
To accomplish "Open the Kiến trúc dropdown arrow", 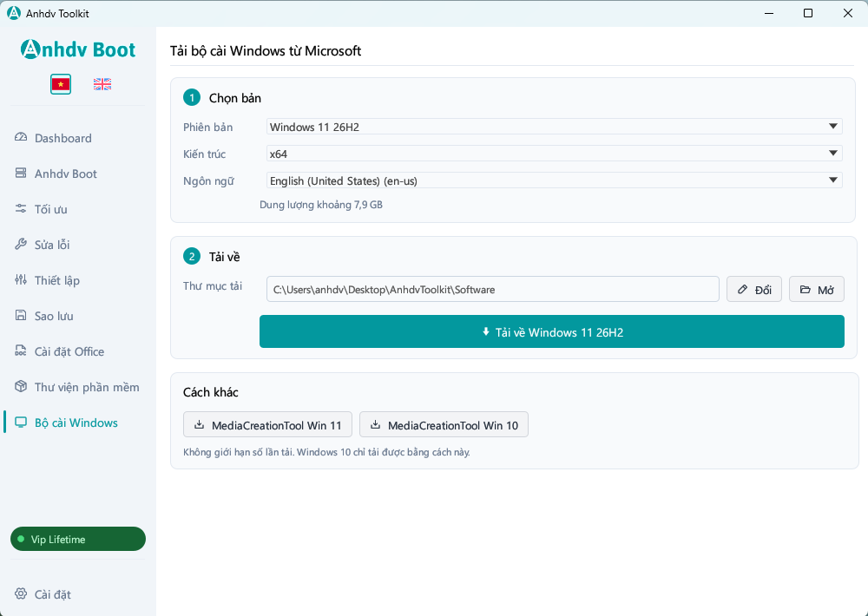I will click(x=832, y=154).
